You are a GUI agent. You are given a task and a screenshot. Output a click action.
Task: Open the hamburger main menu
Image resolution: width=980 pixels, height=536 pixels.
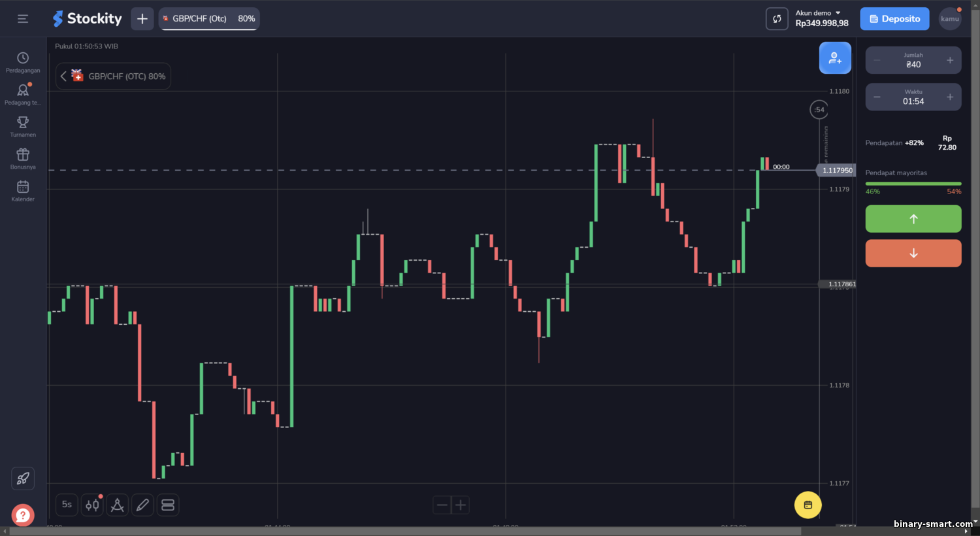[x=23, y=19]
